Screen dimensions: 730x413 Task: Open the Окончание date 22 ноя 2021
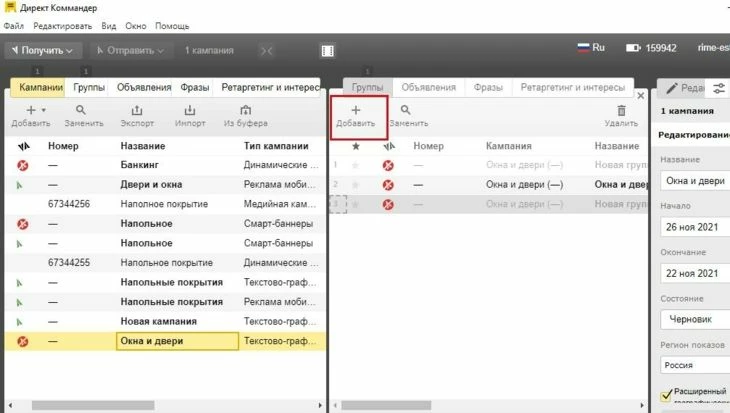pyautogui.click(x=695, y=273)
